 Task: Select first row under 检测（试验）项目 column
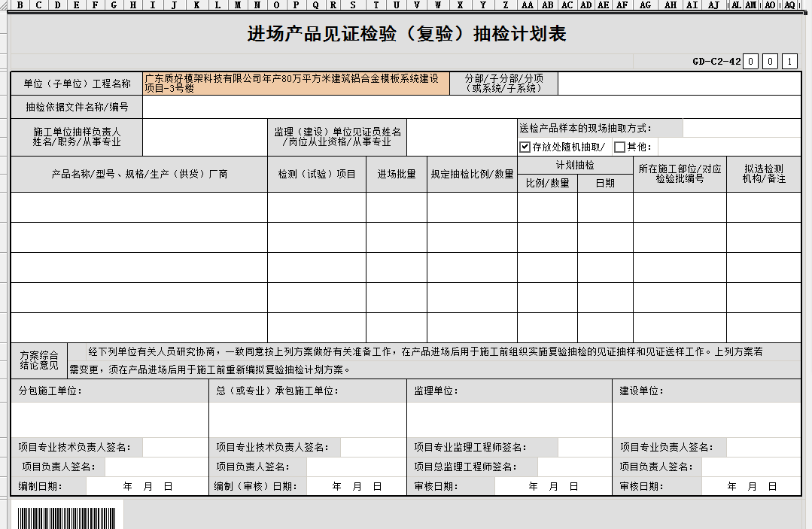coord(317,207)
